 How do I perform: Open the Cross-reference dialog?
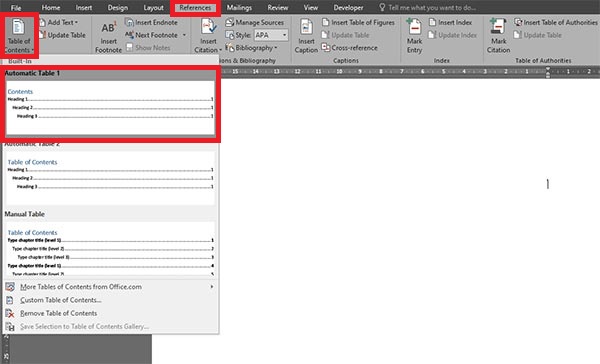(349, 48)
